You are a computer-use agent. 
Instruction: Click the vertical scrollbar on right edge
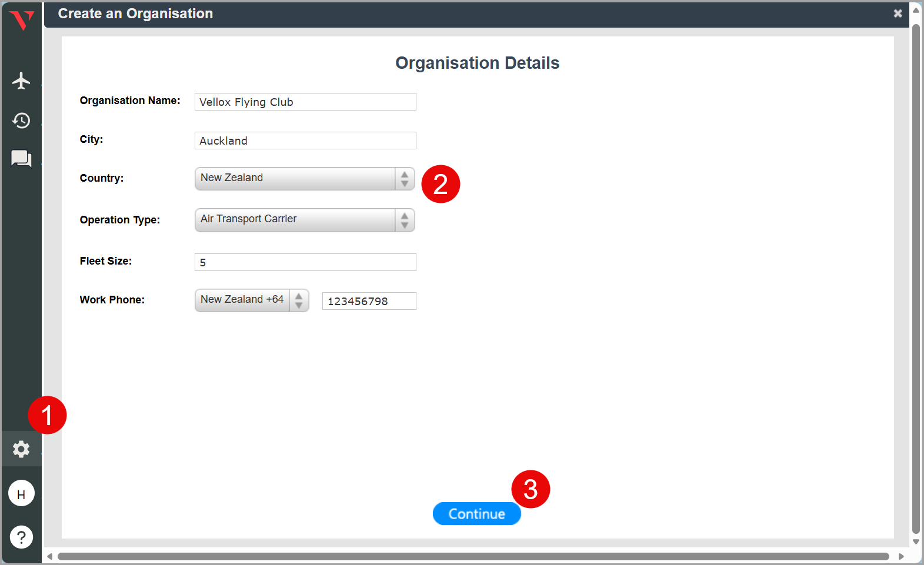point(916,276)
